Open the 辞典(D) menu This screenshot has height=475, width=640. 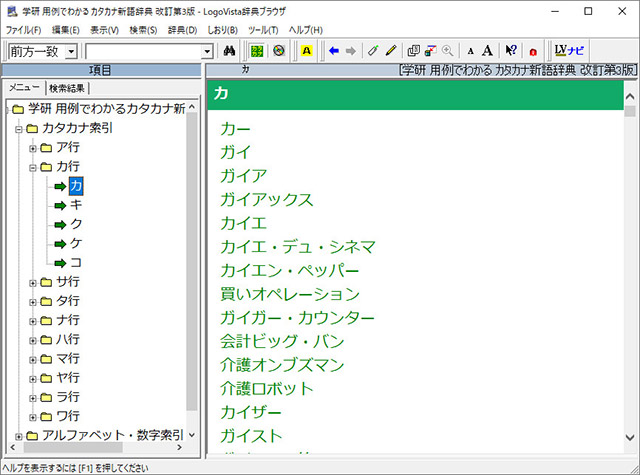[182, 30]
